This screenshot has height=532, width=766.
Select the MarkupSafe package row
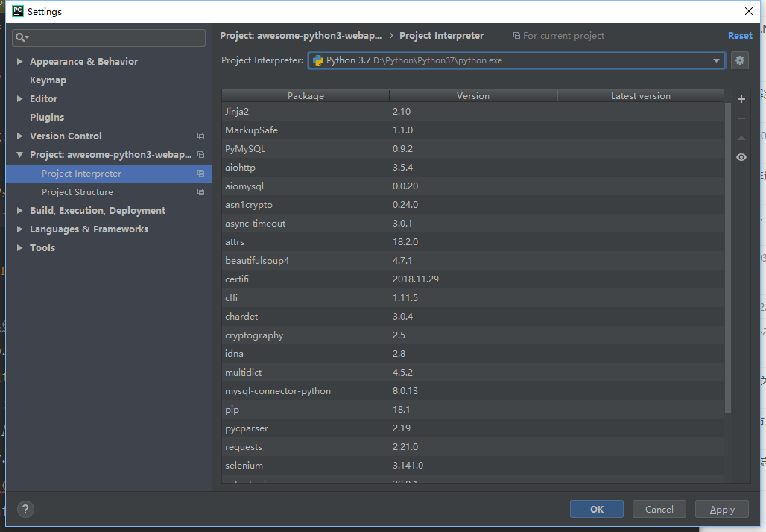(473, 130)
